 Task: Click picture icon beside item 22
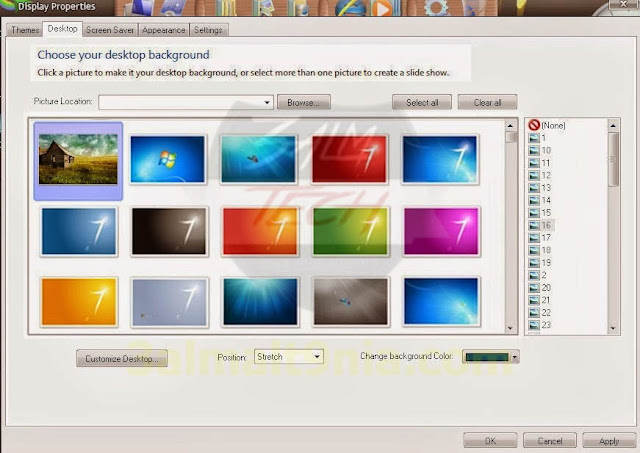point(534,313)
